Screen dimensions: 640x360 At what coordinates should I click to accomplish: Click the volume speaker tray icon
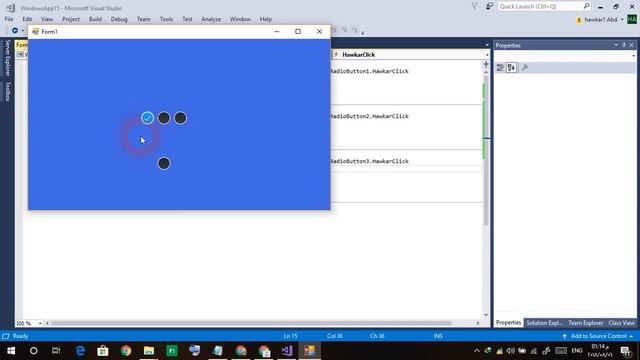point(510,351)
